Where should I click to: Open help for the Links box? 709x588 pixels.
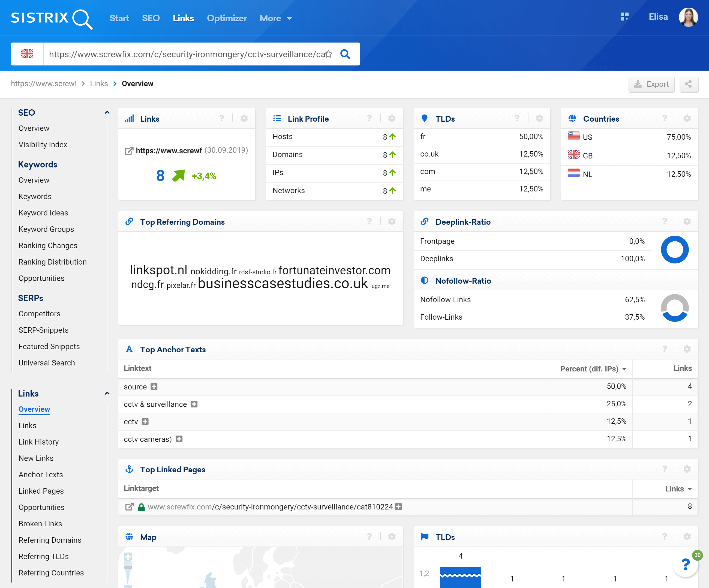pos(221,119)
